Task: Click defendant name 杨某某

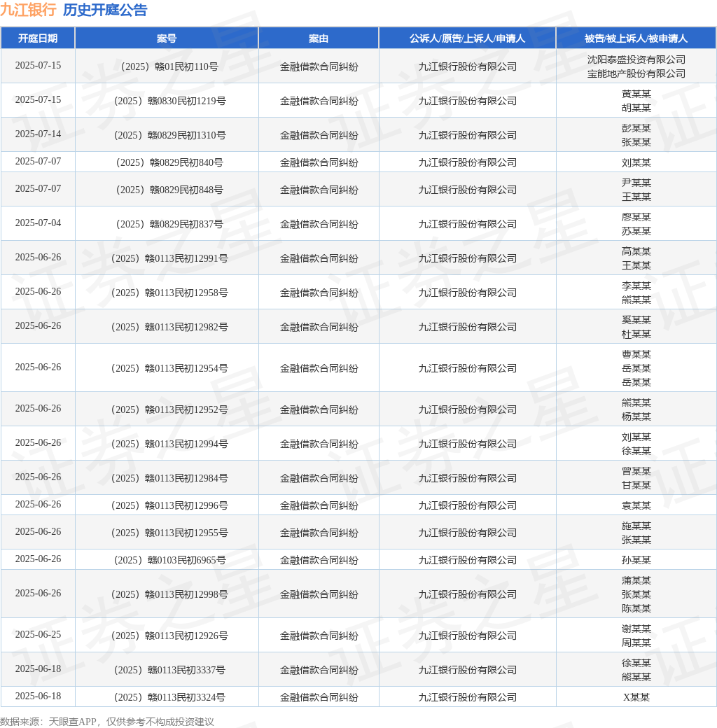Action: tap(636, 417)
